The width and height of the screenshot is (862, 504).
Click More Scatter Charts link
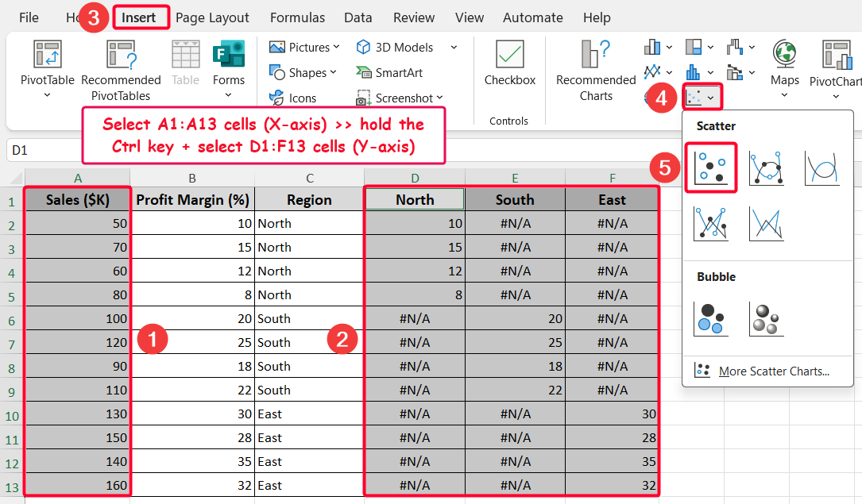(x=773, y=371)
